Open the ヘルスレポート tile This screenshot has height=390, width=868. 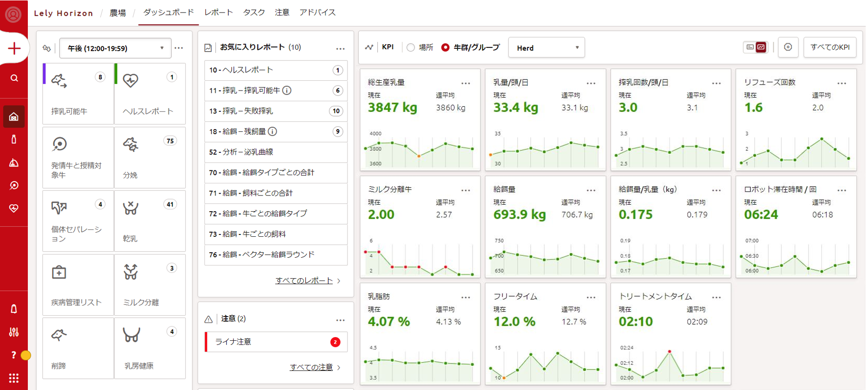[150, 94]
